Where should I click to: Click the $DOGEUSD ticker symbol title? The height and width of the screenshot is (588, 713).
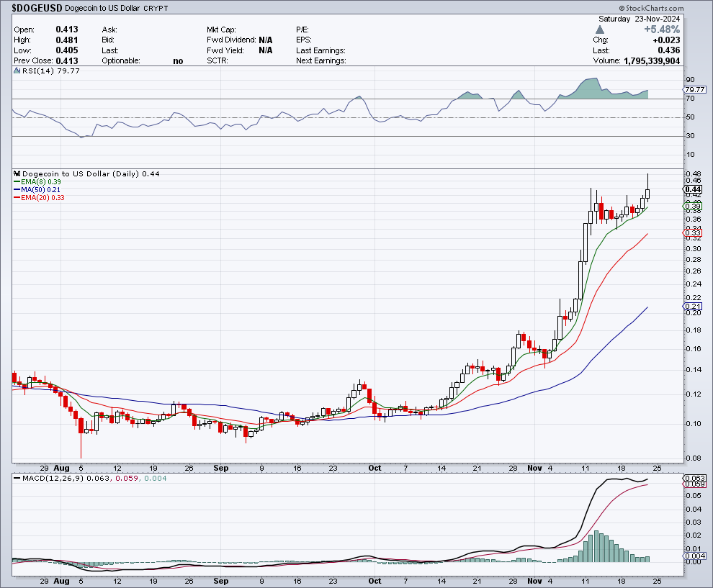pyautogui.click(x=36, y=9)
